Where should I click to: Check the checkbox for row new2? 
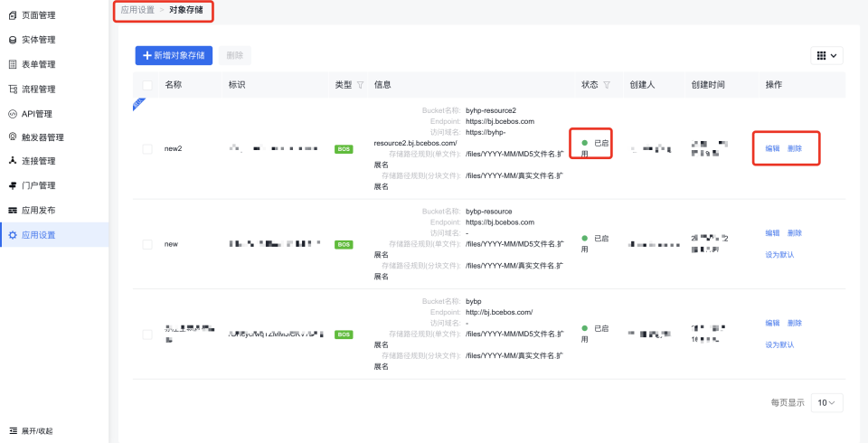(147, 148)
